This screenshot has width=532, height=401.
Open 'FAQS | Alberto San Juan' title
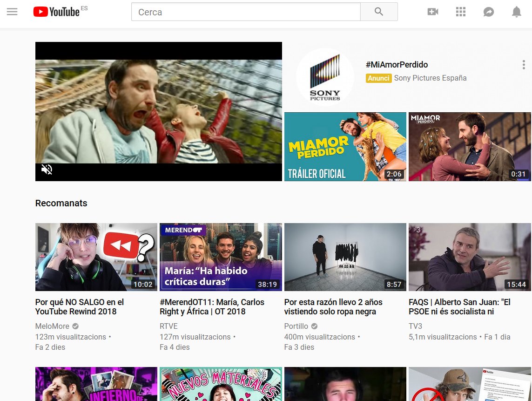coord(459,307)
